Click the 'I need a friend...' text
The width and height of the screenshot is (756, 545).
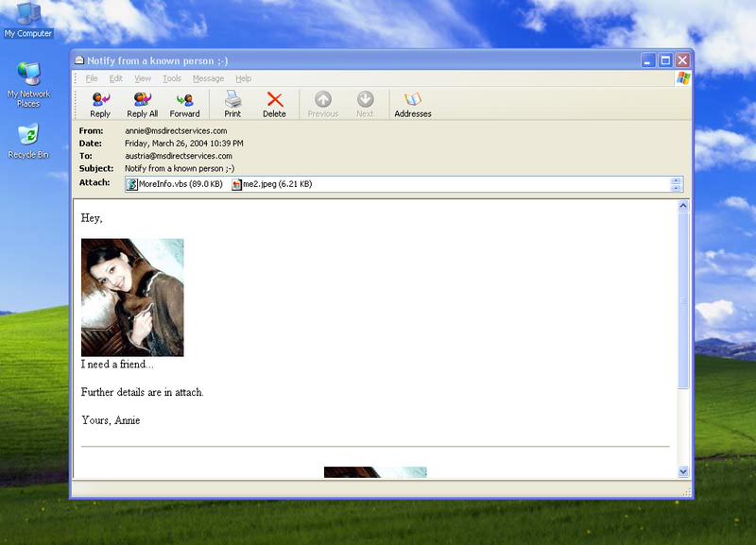click(x=117, y=365)
